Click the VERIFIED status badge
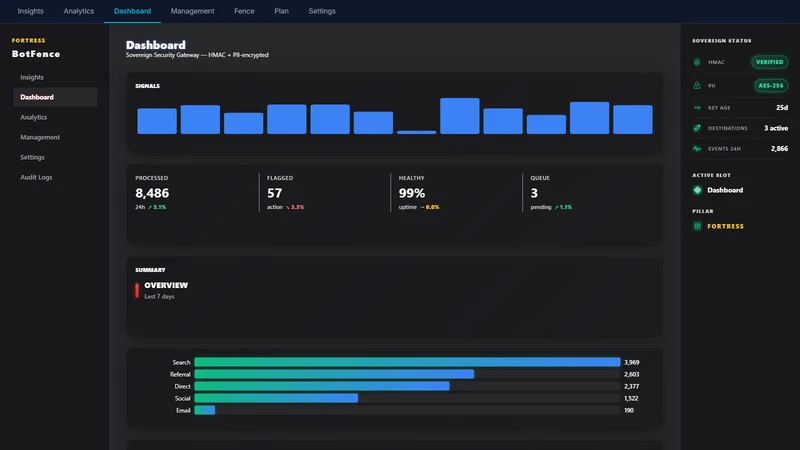The image size is (800, 450). coord(769,62)
